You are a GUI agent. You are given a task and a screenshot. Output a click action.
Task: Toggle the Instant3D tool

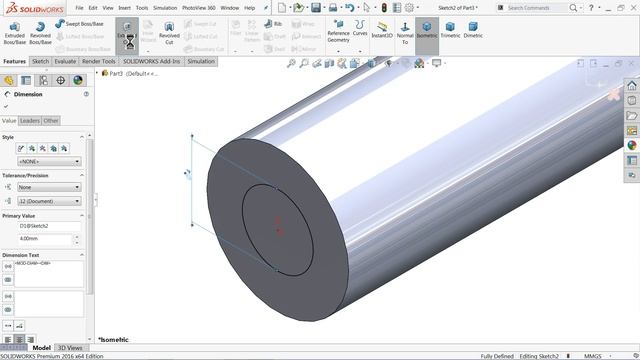[x=382, y=30]
